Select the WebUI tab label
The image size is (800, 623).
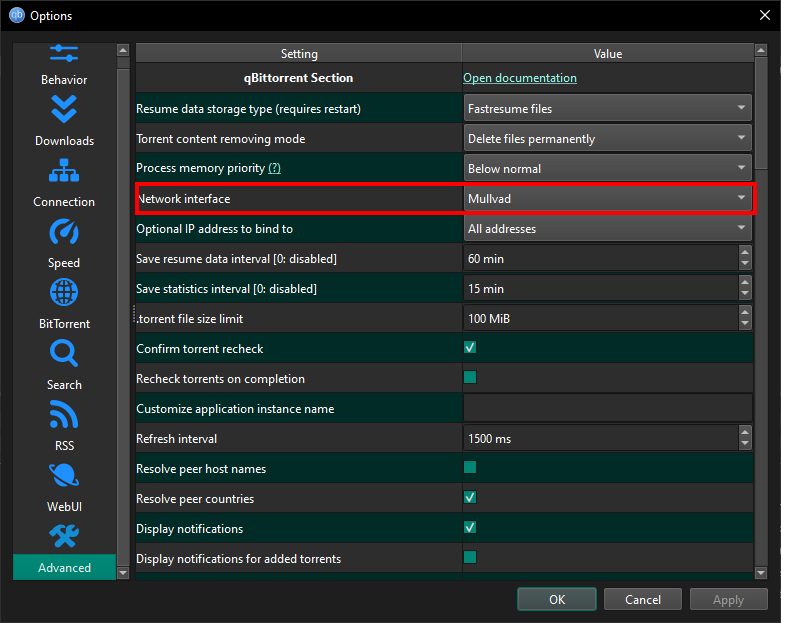click(64, 507)
